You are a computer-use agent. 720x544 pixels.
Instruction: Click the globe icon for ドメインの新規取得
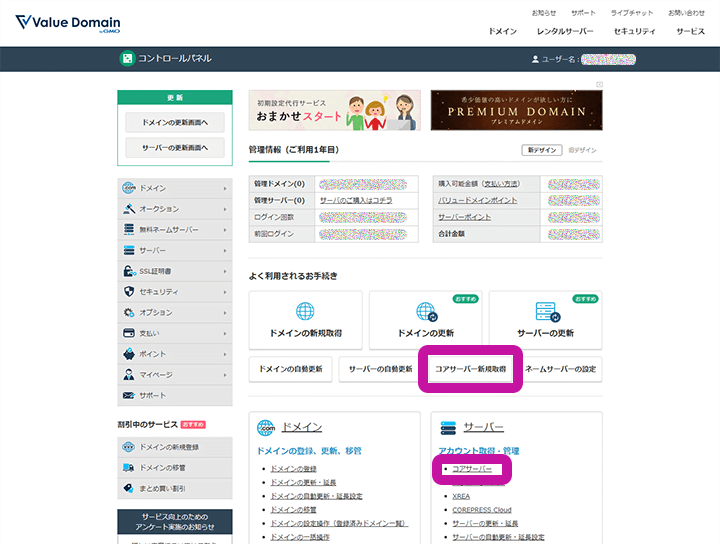click(x=305, y=311)
